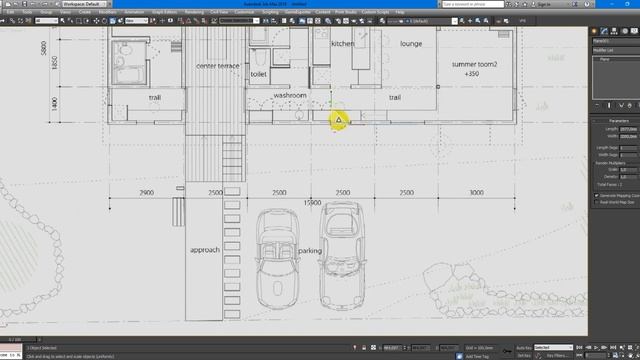The image size is (640, 360).
Task: Click Show End Result icon in stack
Action: coord(609,105)
